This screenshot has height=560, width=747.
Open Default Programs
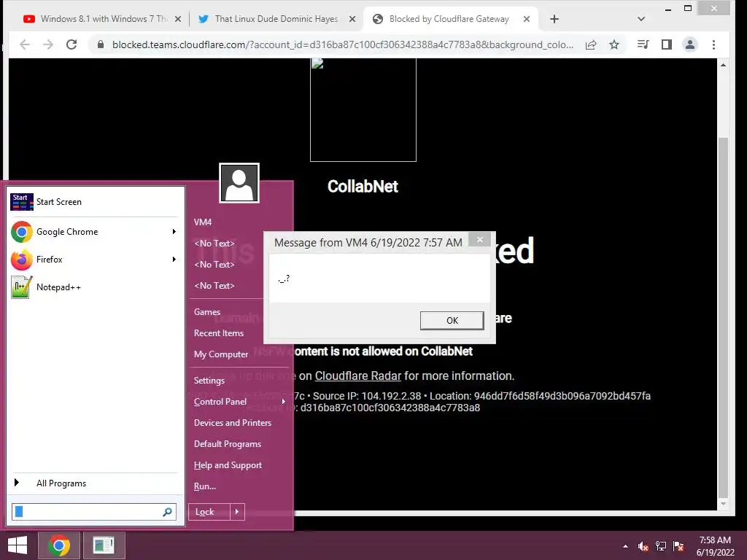(x=228, y=444)
